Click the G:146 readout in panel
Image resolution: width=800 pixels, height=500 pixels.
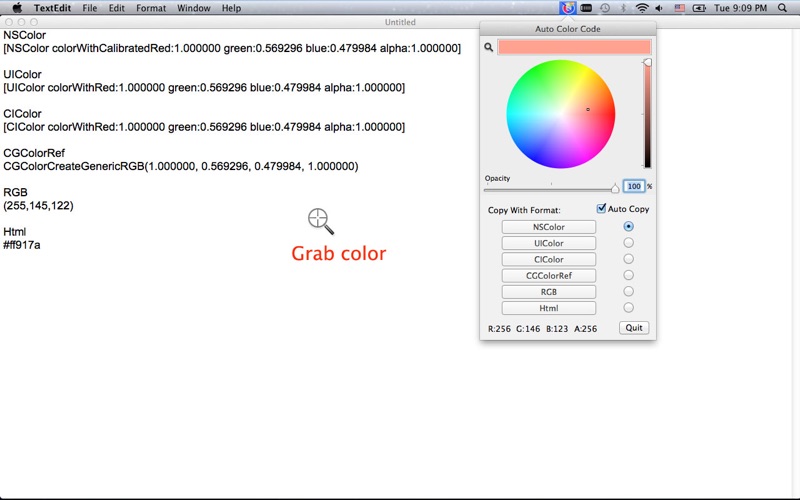pyautogui.click(x=528, y=329)
